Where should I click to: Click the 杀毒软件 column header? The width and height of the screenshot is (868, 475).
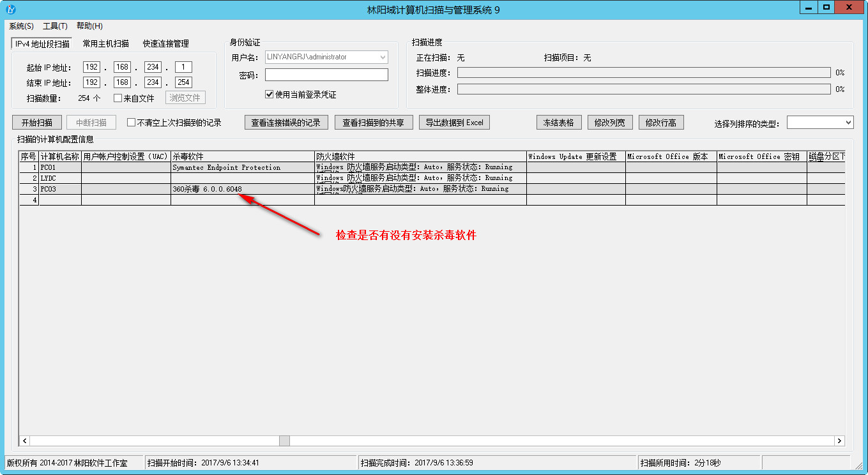(243, 156)
